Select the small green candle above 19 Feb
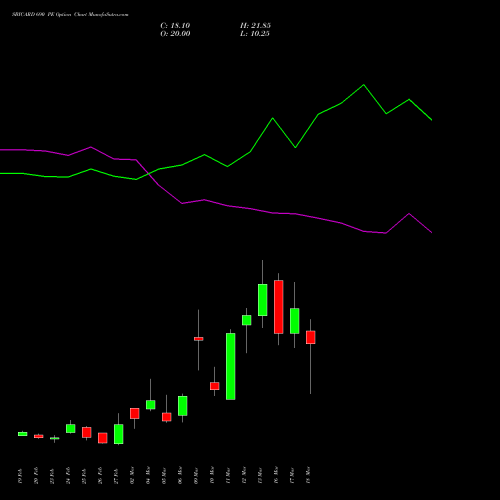 tap(23, 434)
